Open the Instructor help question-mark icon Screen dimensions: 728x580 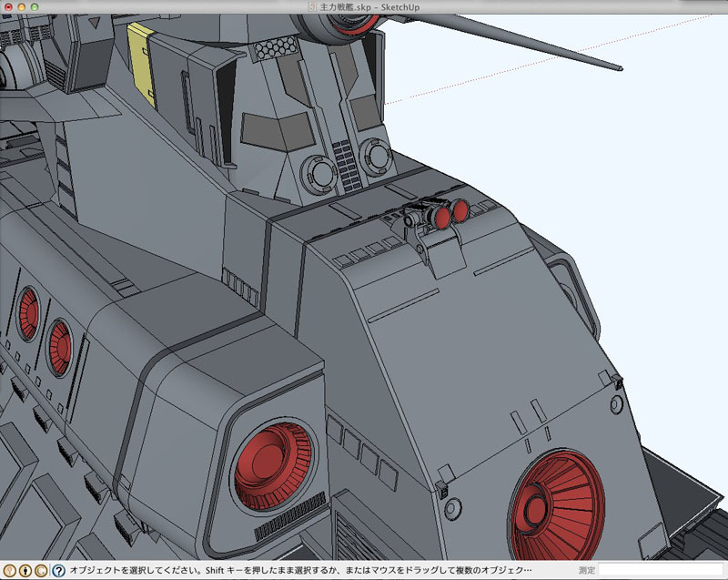point(58,571)
